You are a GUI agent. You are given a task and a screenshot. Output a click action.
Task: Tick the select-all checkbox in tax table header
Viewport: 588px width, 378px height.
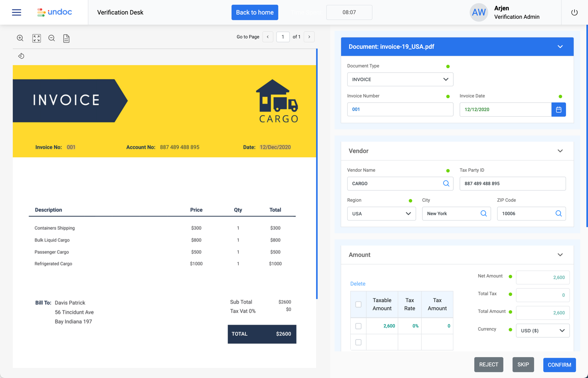358,304
